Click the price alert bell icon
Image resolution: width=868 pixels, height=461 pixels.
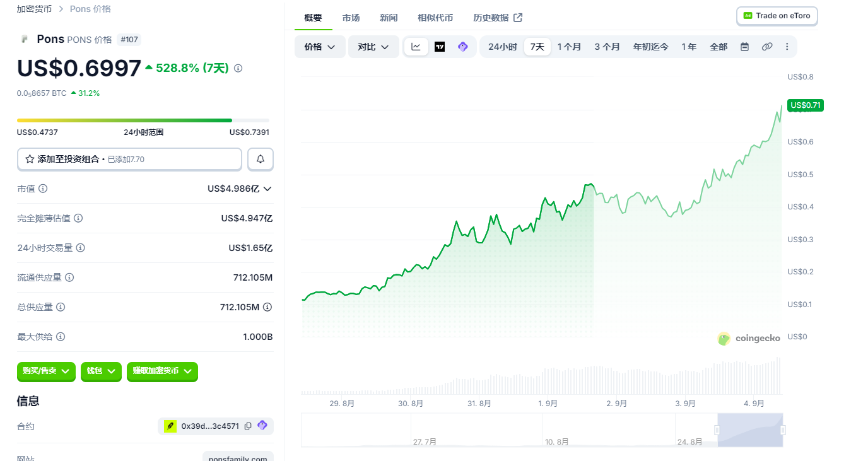(x=261, y=160)
